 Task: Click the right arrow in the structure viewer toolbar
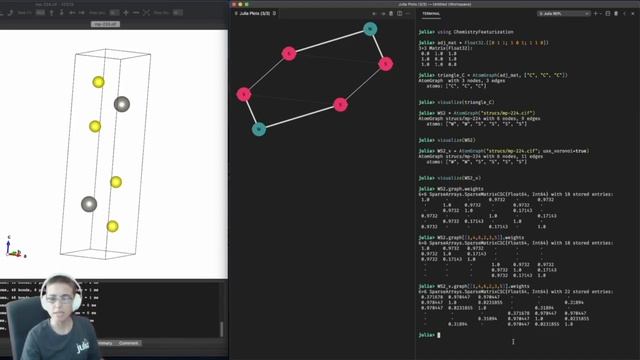click(82, 13)
